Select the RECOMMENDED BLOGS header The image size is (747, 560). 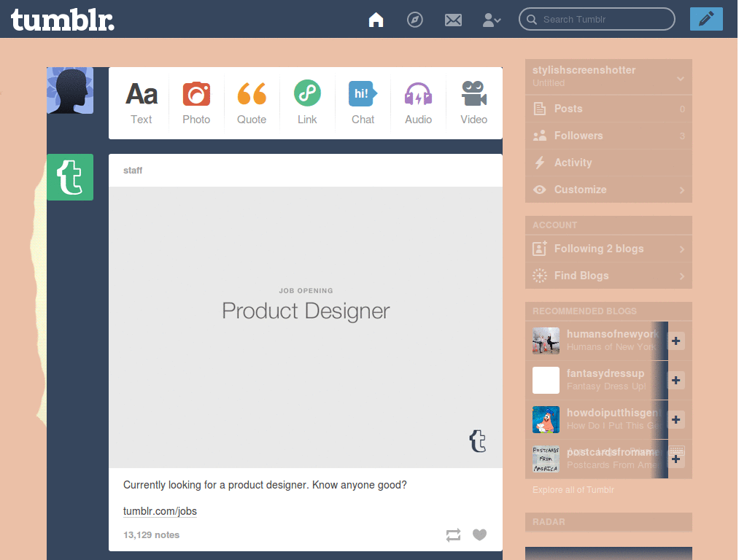click(584, 311)
